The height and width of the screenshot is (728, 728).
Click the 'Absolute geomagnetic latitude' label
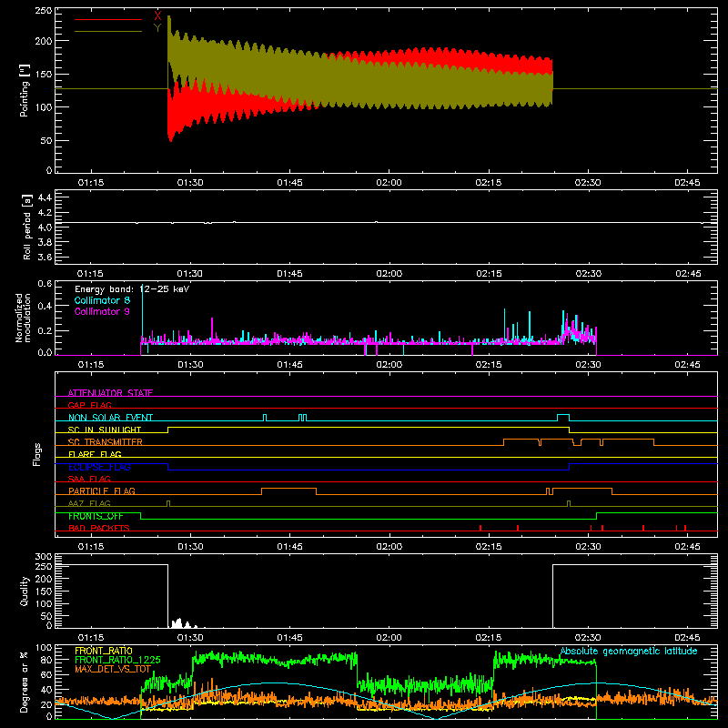[629, 651]
